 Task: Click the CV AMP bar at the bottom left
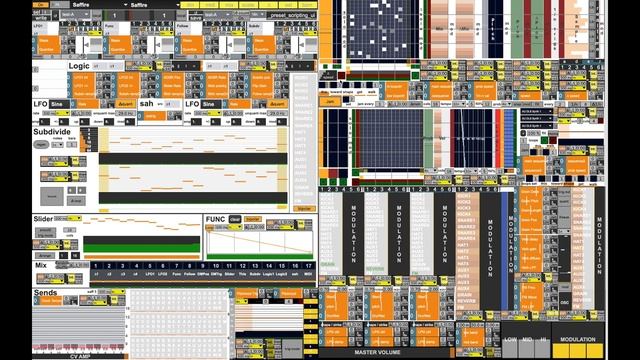pyautogui.click(x=80, y=357)
